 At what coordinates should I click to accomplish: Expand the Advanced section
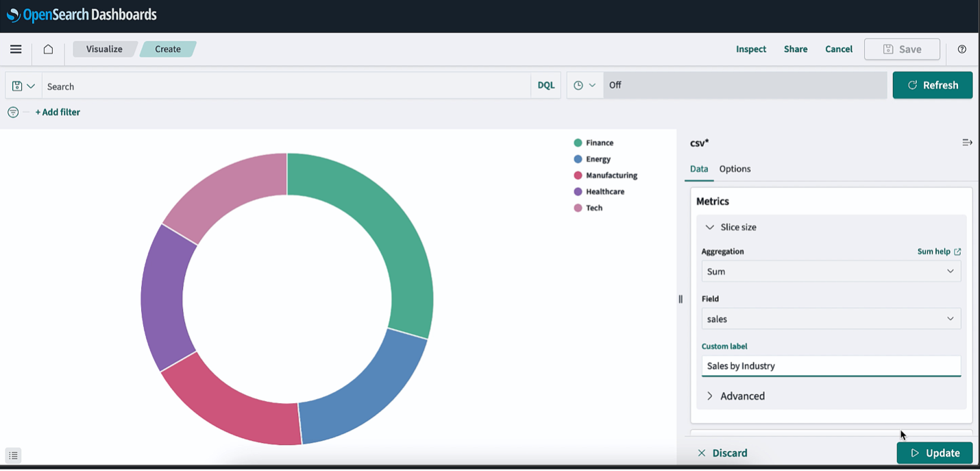pos(735,396)
